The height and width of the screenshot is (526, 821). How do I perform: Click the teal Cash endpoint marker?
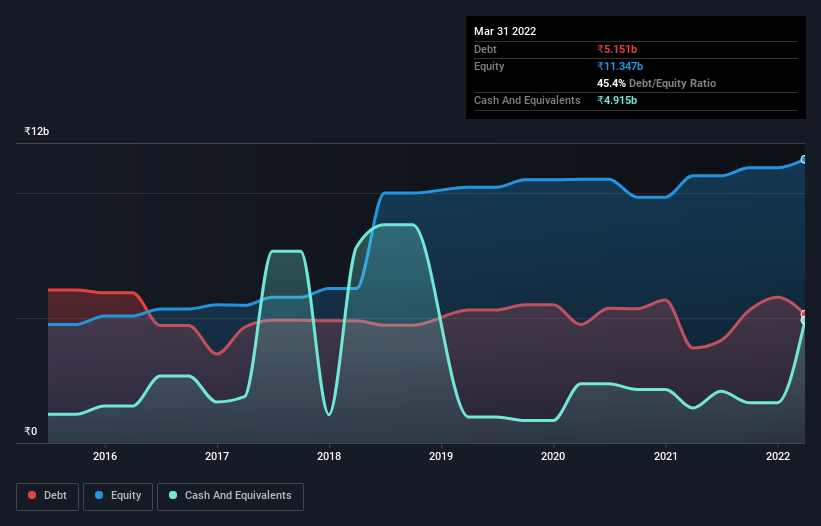[804, 320]
